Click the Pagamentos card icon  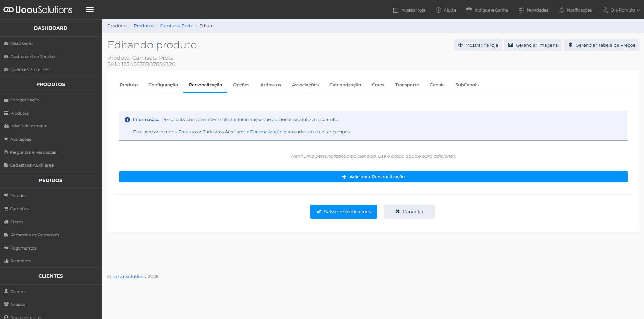[x=6, y=248]
